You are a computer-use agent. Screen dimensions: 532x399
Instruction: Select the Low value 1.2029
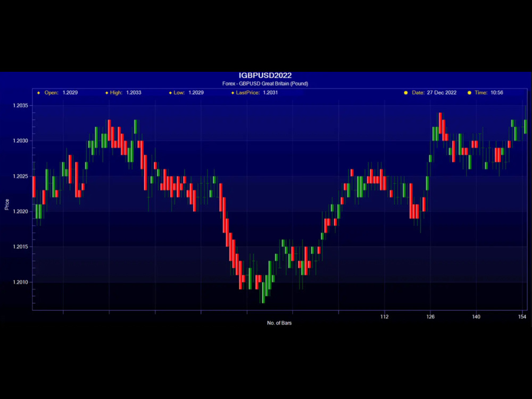(196, 93)
